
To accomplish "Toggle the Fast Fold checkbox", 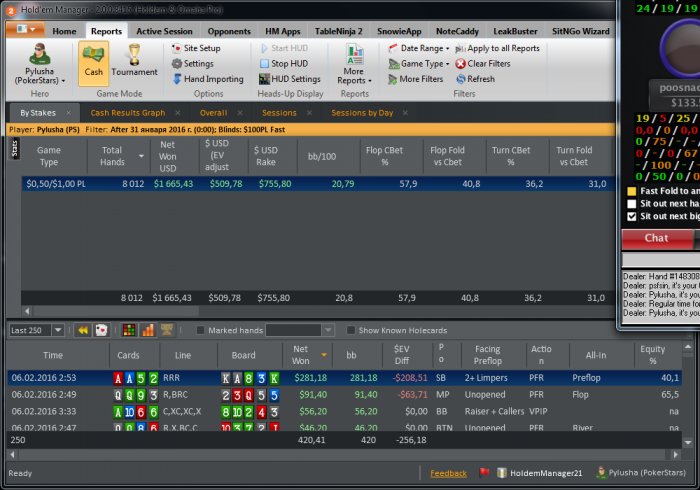I will (631, 191).
